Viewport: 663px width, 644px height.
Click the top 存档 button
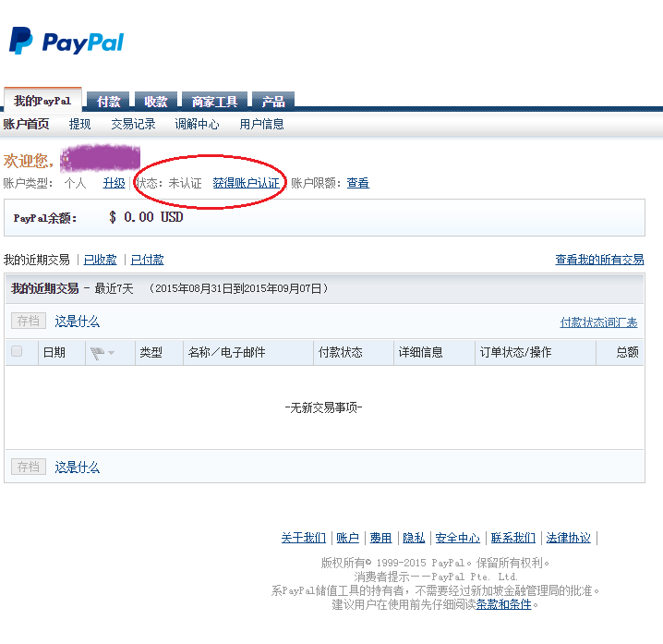click(x=28, y=322)
